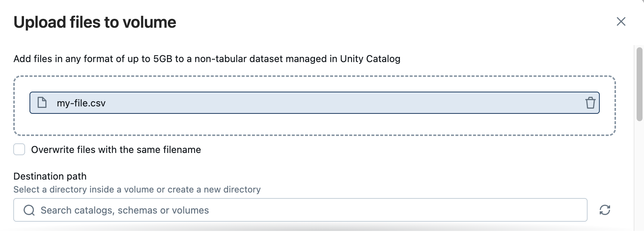Remove the attached CSV via the delete icon
This screenshot has height=235, width=644.
tap(591, 103)
